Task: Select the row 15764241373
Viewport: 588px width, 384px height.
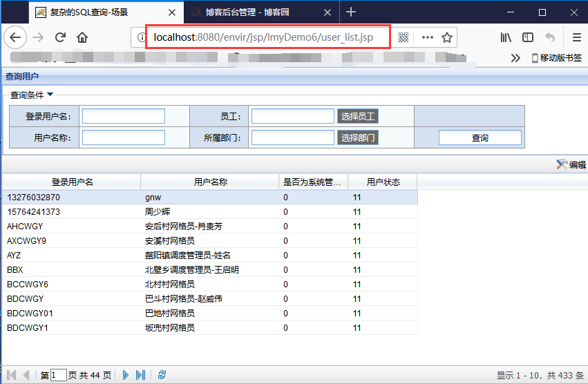Action: tap(210, 212)
